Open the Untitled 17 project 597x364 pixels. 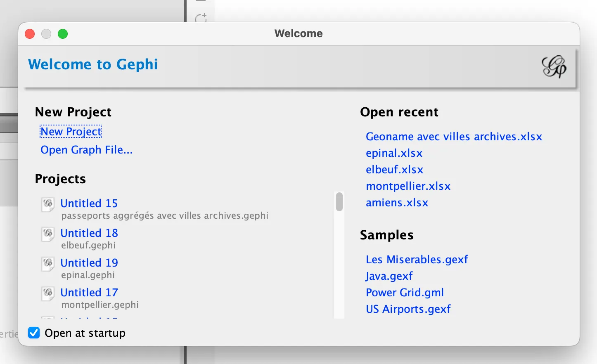tap(89, 293)
